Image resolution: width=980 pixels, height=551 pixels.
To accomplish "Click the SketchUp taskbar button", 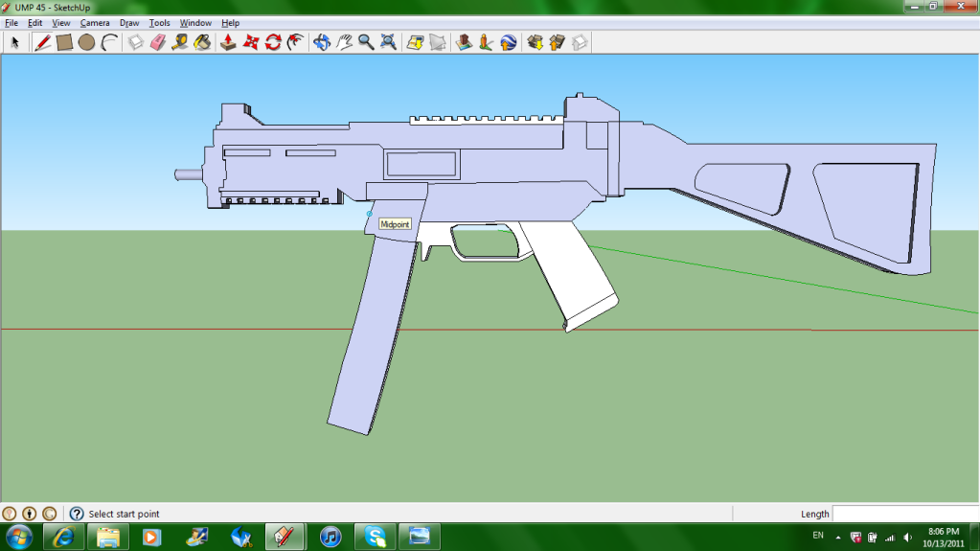I will click(x=285, y=538).
